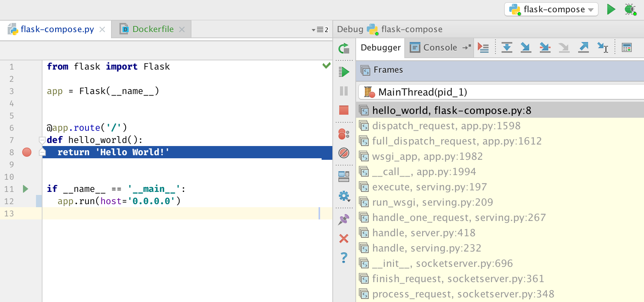Step into the function
This screenshot has width=644, height=302.
(526, 48)
